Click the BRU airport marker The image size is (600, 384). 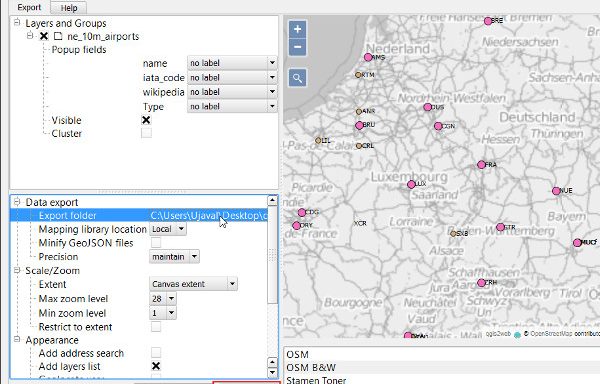(359, 125)
